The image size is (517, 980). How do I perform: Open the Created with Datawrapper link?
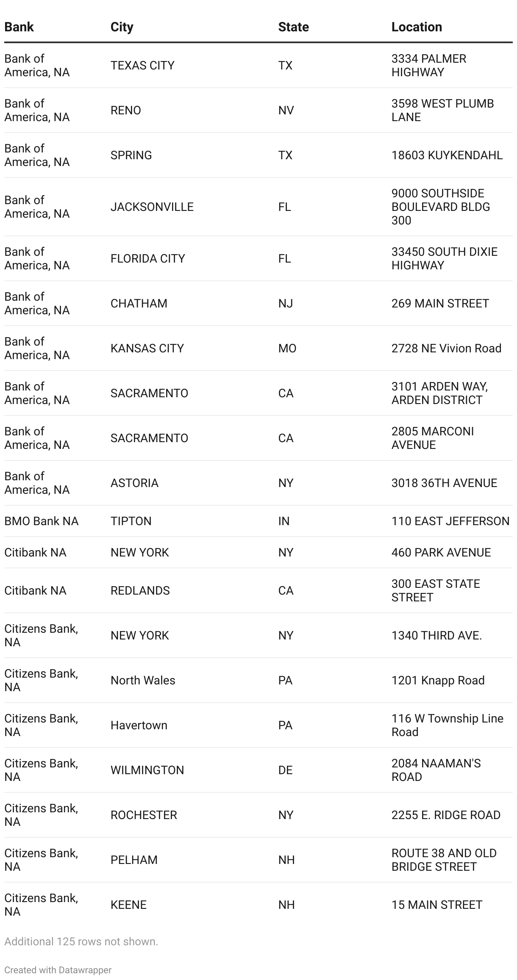point(58,970)
